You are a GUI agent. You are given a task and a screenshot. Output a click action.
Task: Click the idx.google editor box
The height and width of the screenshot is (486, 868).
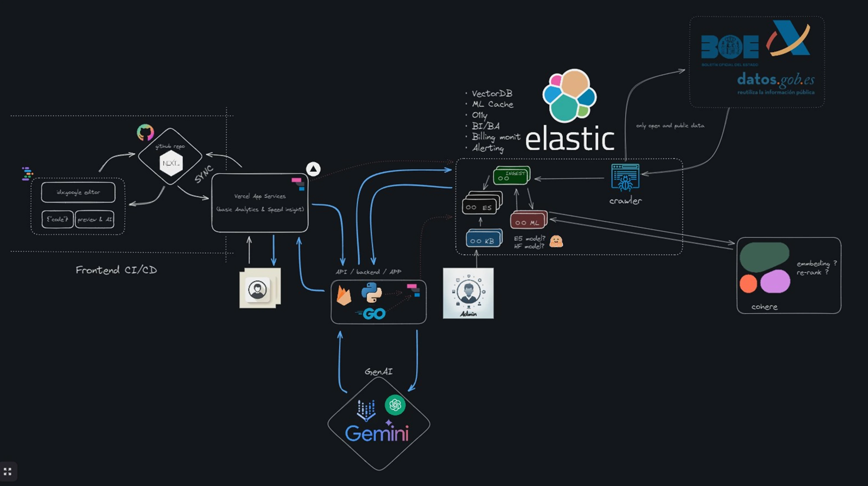tap(78, 192)
